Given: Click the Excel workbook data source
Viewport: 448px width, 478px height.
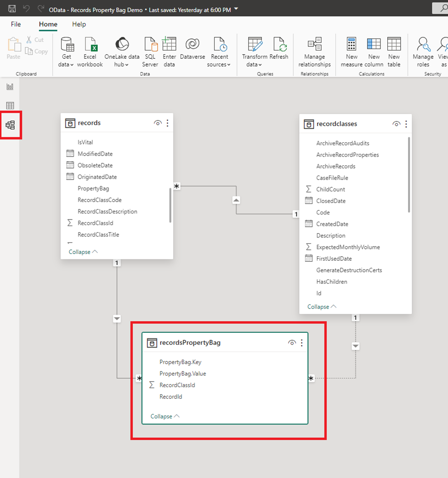Looking at the screenshot, I should pyautogui.click(x=90, y=52).
